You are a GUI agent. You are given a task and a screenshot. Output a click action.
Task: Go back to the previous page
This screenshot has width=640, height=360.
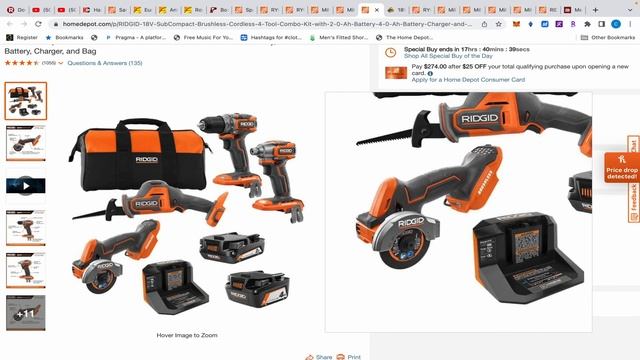click(10, 24)
